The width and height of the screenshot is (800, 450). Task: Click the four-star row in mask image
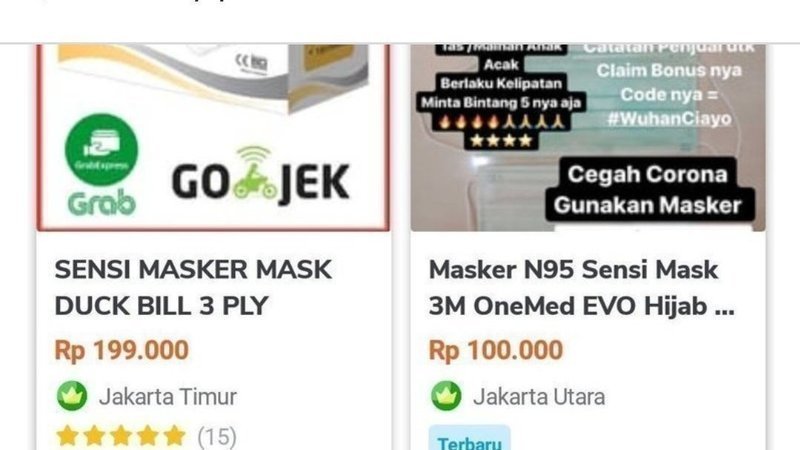tap(501, 140)
